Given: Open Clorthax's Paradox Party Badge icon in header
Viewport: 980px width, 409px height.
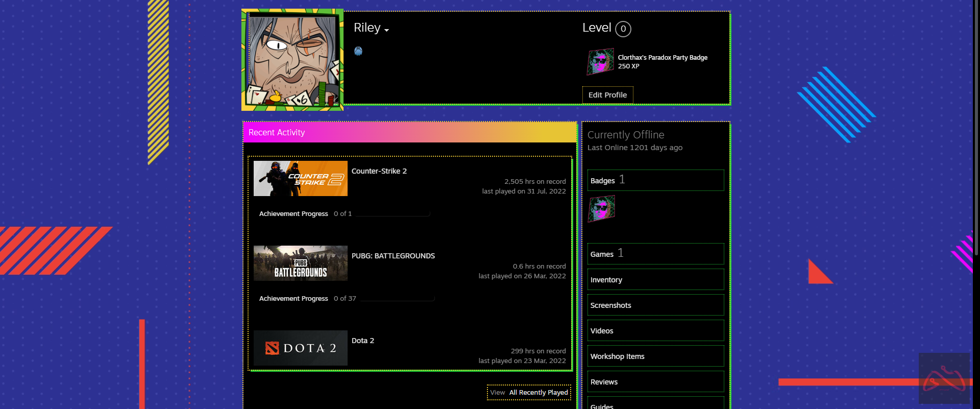Looking at the screenshot, I should click(601, 62).
